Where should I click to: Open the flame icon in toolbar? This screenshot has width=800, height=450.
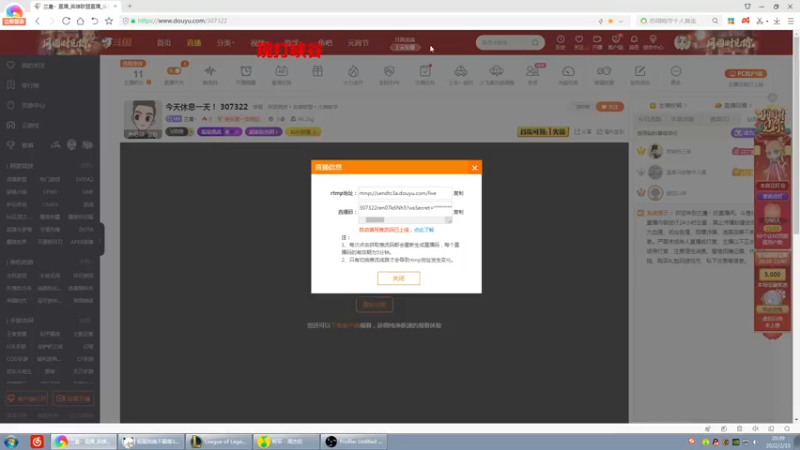[353, 71]
